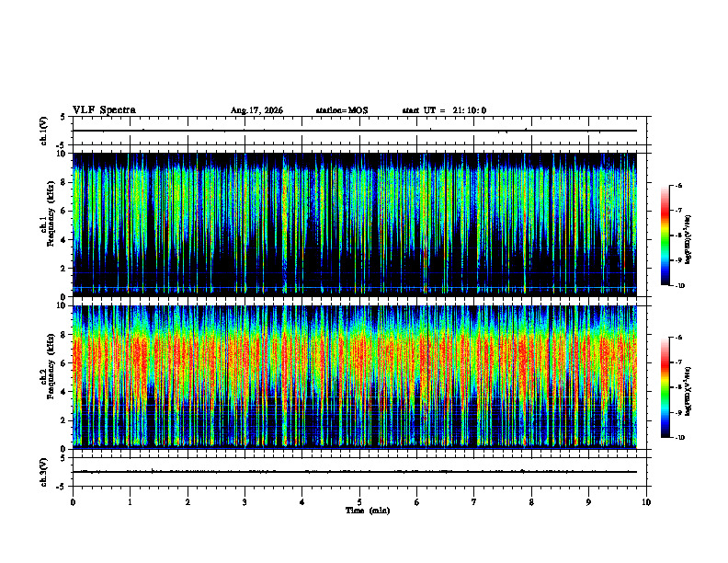Viewport: 728px width, 563px height.
Task: Click the ch.2 spectrogram color scale bar
Action: [665, 387]
